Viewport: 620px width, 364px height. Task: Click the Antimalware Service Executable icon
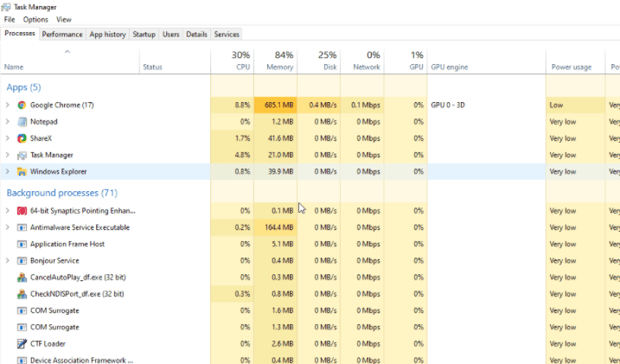coord(22,227)
